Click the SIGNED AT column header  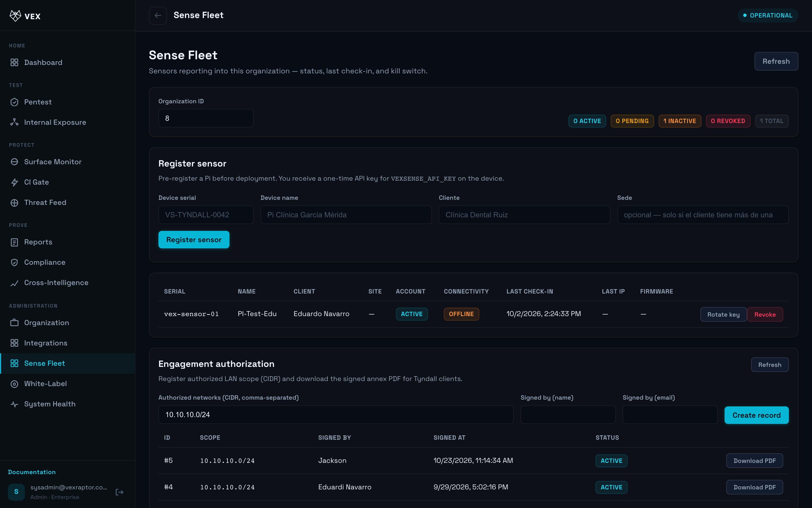click(449, 438)
